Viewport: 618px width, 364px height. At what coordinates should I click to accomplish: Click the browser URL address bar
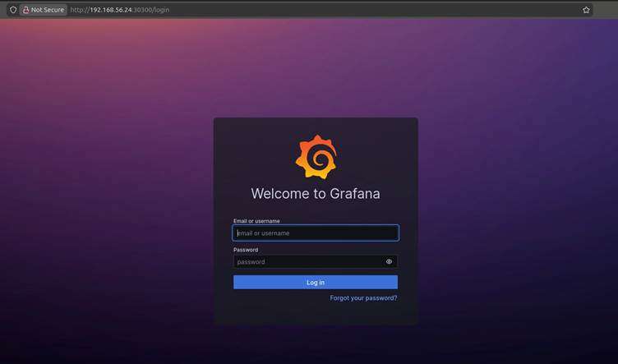pyautogui.click(x=329, y=10)
